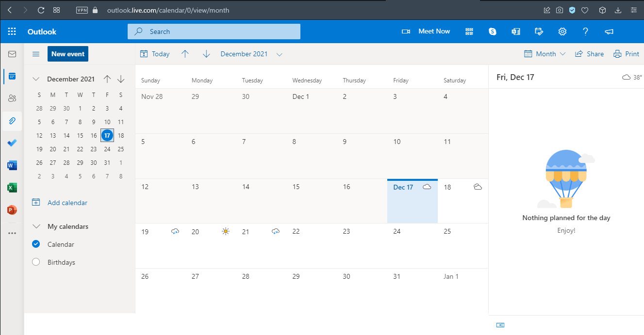Click the New event button

68,54
